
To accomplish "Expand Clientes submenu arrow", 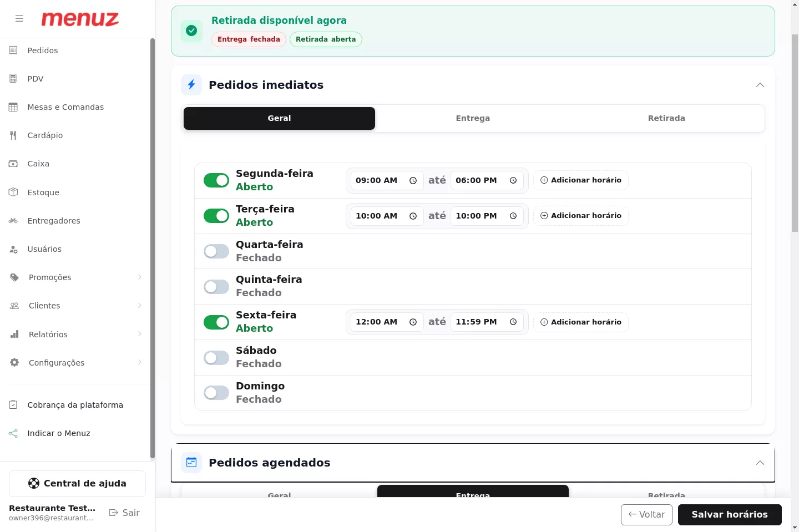I will click(x=140, y=306).
